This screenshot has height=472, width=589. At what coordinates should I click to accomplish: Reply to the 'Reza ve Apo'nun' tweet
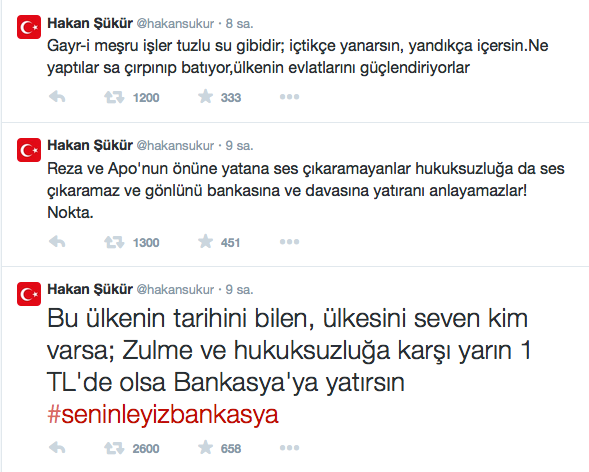57,242
